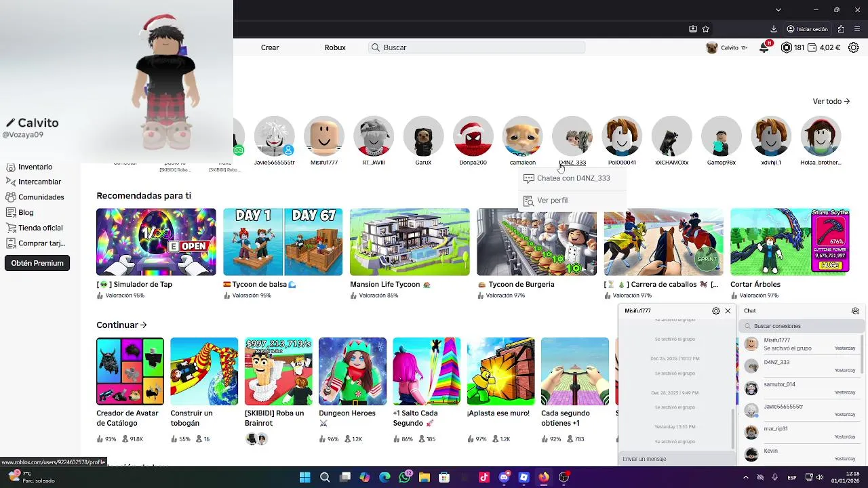This screenshot has width=868, height=488.
Task: Expand Firefox tab list chevron
Action: (778, 9)
